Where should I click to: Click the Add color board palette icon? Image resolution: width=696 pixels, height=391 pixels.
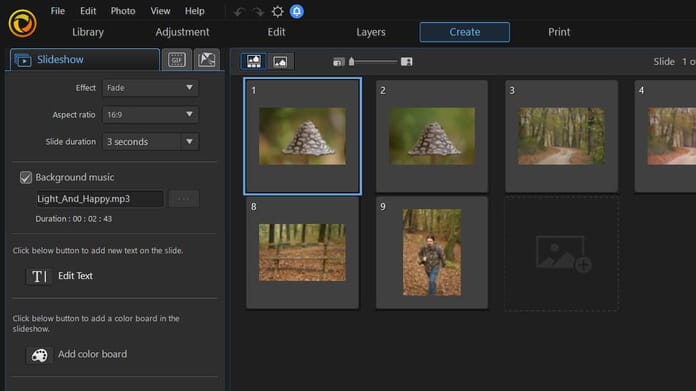tap(39, 355)
